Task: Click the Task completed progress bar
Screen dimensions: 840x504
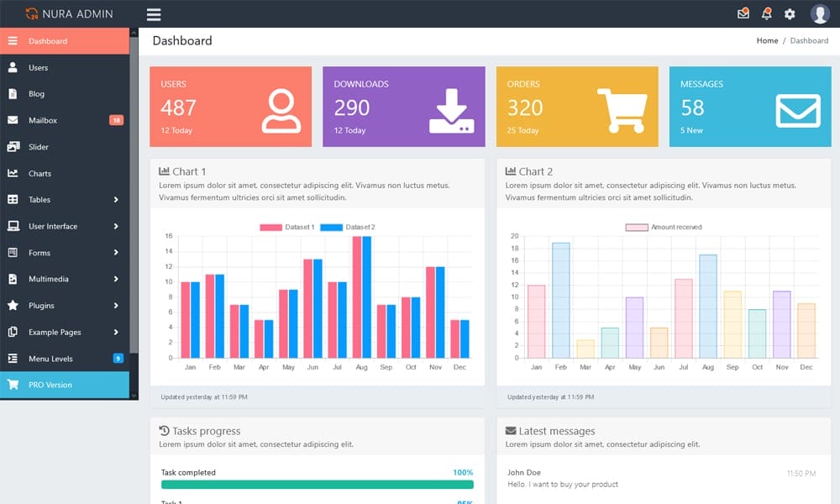Action: (317, 484)
